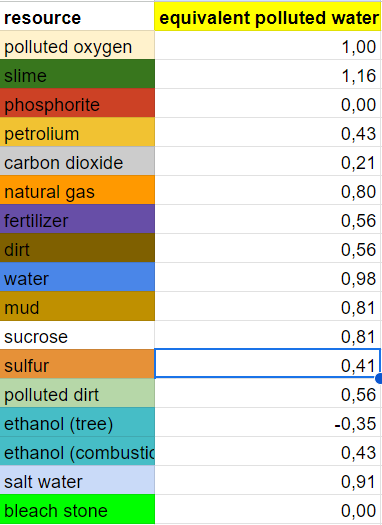Select the 0,81 value for mud
Viewport: 382px width, 525px height.
(268, 306)
